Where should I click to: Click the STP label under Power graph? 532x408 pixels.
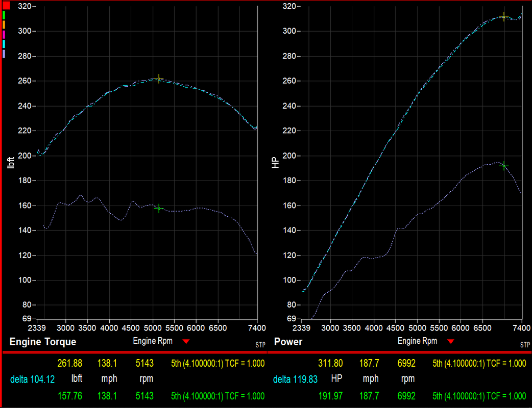coord(525,345)
